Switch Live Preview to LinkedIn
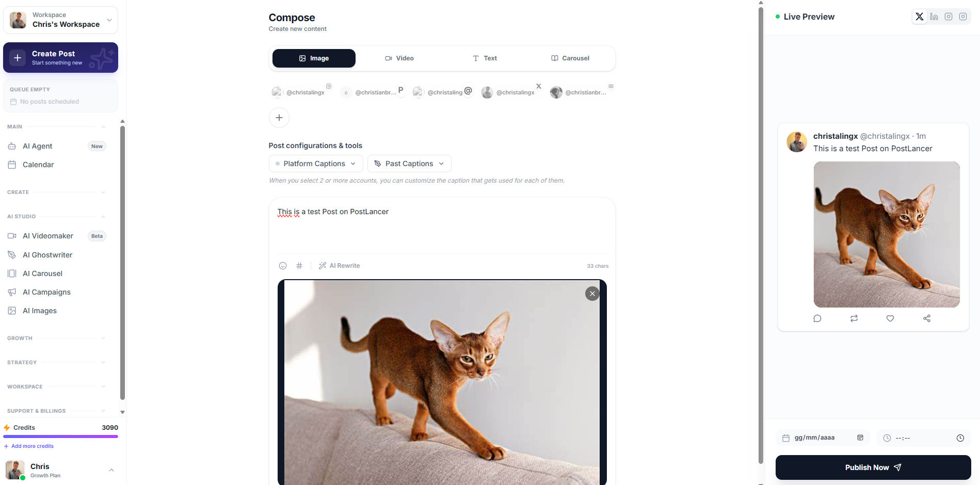980x485 pixels. pos(934,17)
